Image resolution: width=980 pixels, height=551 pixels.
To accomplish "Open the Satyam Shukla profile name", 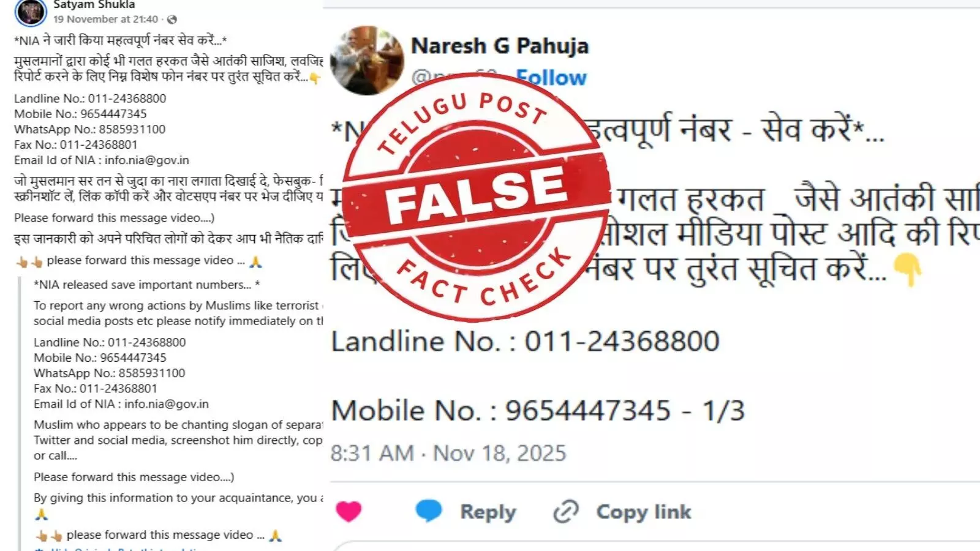I will pyautogui.click(x=94, y=5).
